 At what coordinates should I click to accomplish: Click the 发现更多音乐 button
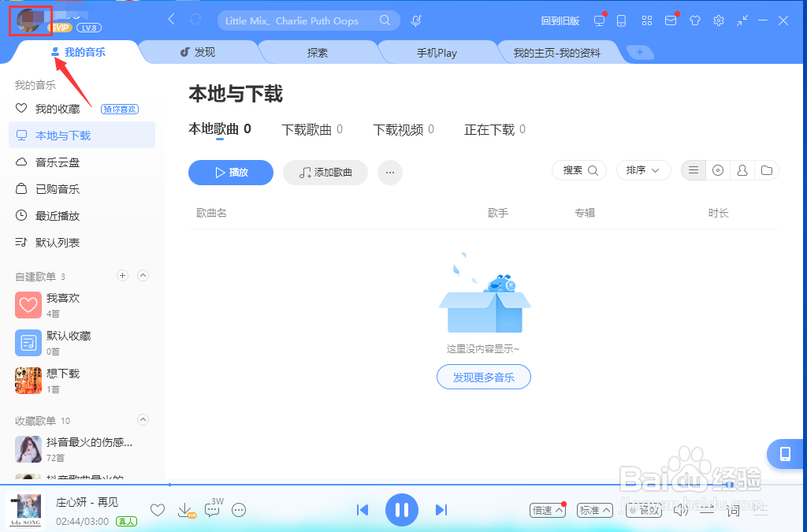[483, 377]
